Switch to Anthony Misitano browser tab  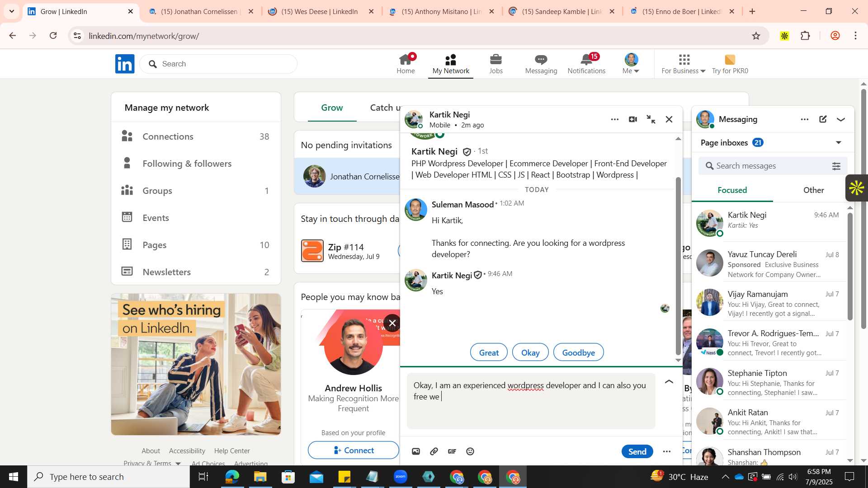click(441, 11)
